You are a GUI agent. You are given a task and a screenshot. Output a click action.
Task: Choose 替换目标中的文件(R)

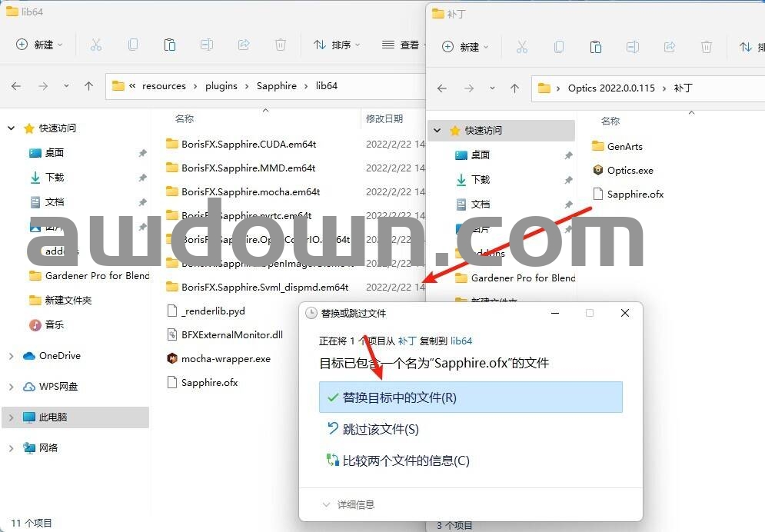(470, 397)
